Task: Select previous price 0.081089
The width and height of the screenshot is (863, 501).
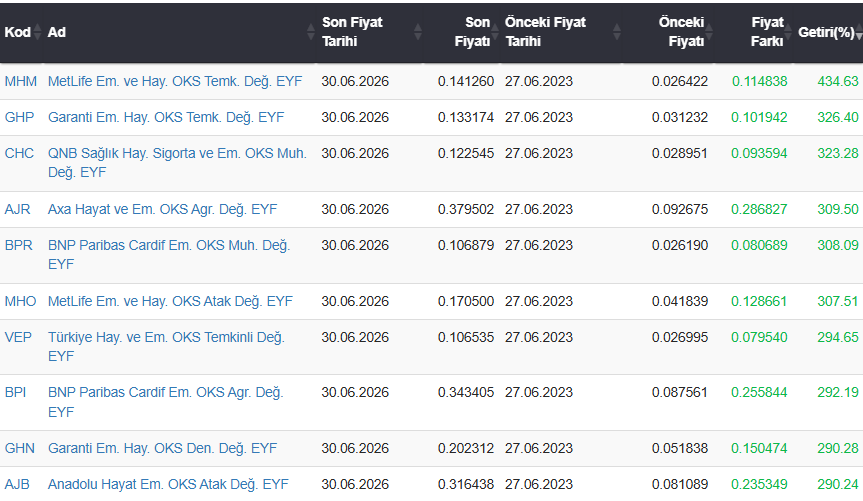Action: click(x=680, y=484)
